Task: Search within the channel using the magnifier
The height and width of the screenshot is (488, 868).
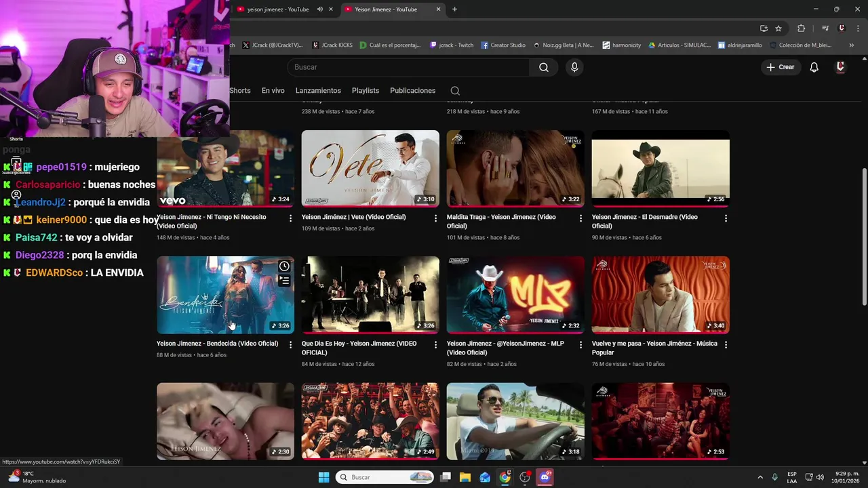Action: coord(455,91)
